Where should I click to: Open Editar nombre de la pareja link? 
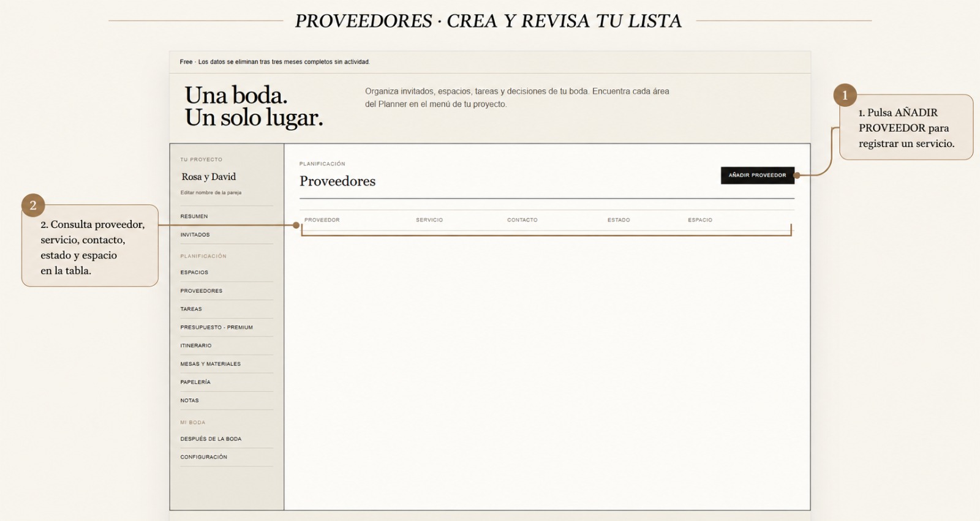pos(211,192)
